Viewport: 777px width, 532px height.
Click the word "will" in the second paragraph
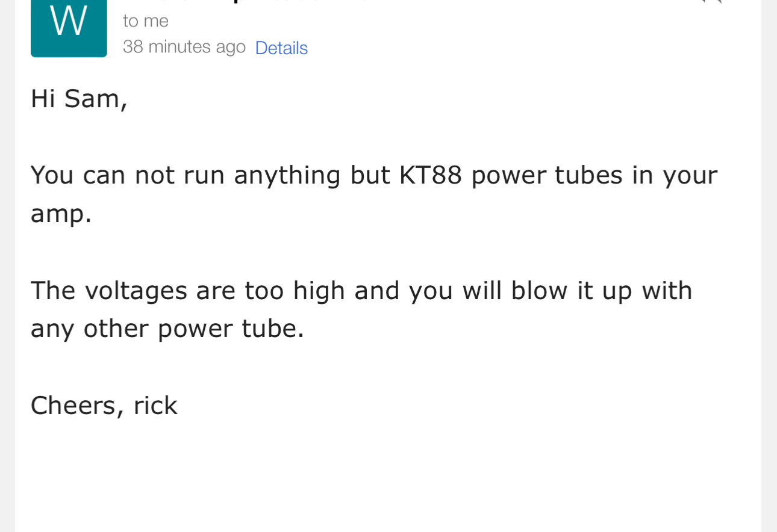(482, 291)
